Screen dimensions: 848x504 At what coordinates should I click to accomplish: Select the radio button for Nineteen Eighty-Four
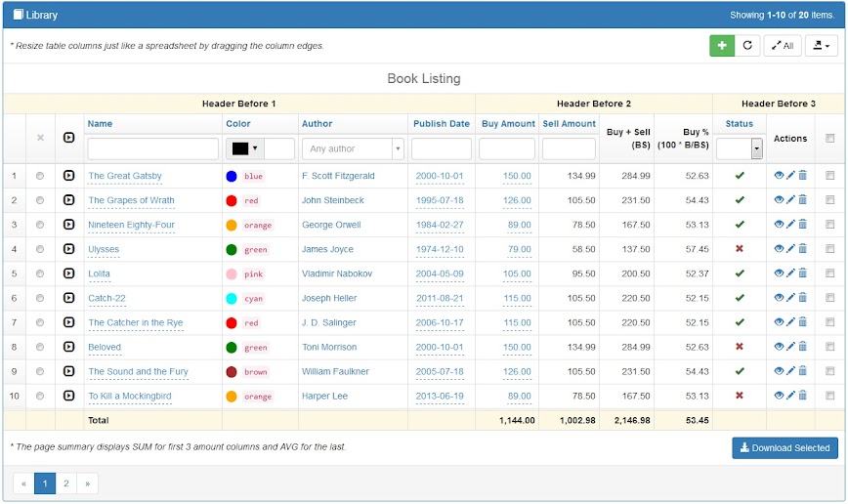[40, 225]
